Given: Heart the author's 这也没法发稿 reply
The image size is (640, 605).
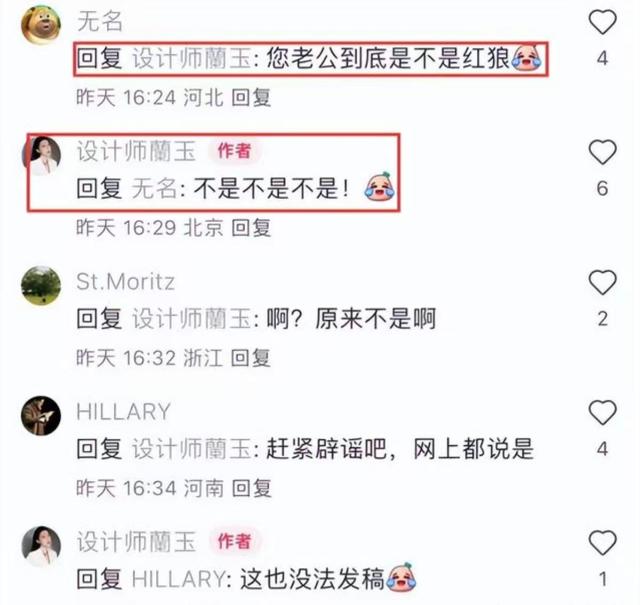Looking at the screenshot, I should [x=602, y=543].
